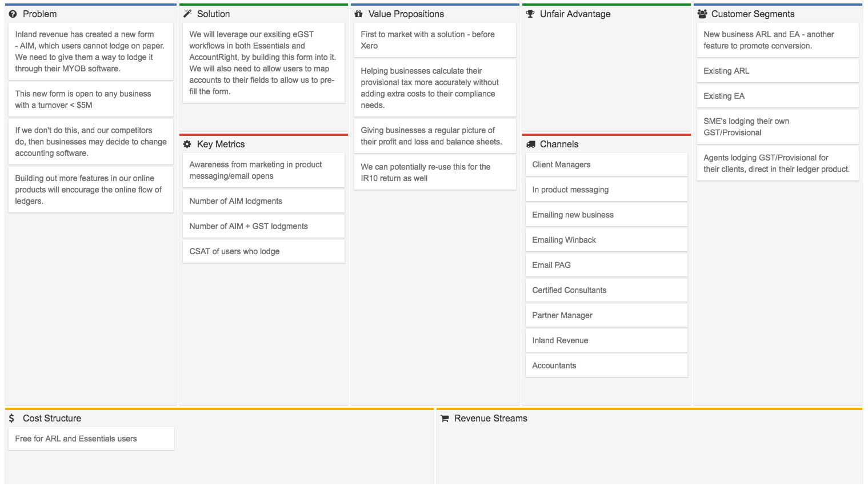
Task: Select the Key Metrics heading
Action: click(x=221, y=144)
